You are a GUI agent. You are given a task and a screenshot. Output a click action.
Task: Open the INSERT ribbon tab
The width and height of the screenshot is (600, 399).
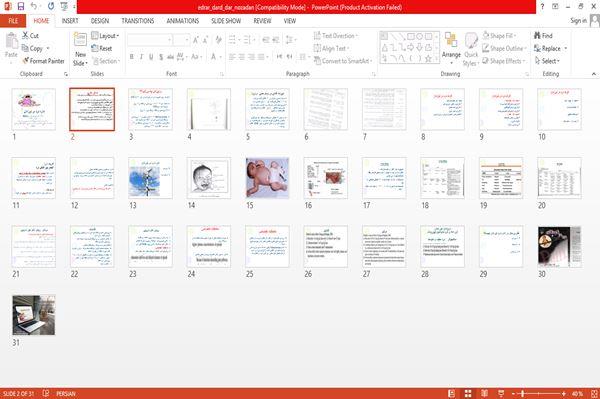coord(70,21)
